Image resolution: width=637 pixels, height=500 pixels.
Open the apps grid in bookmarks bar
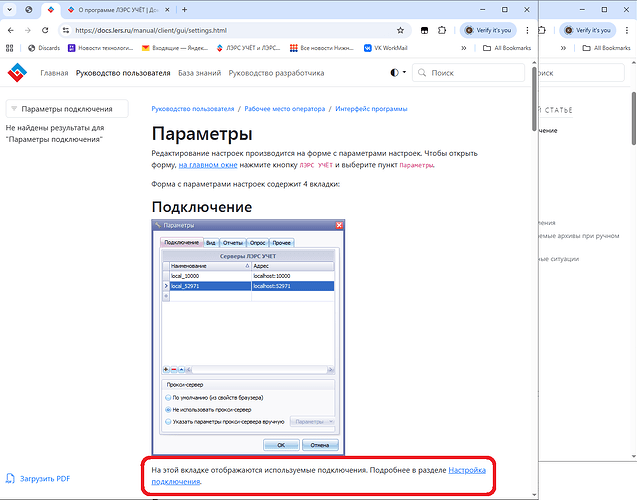[10, 48]
